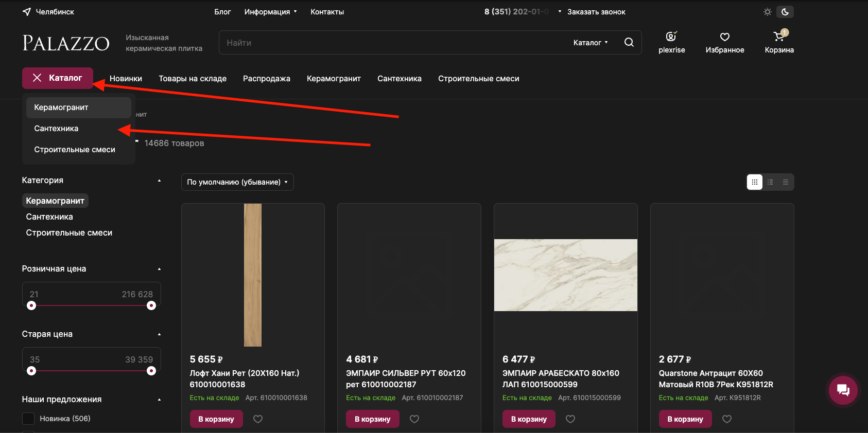Click the location arrow icon next to Челябинск

[x=27, y=12]
